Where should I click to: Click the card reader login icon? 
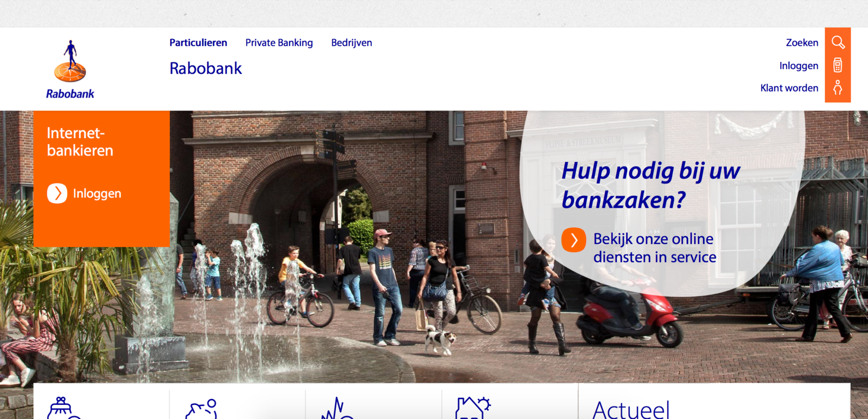click(838, 65)
